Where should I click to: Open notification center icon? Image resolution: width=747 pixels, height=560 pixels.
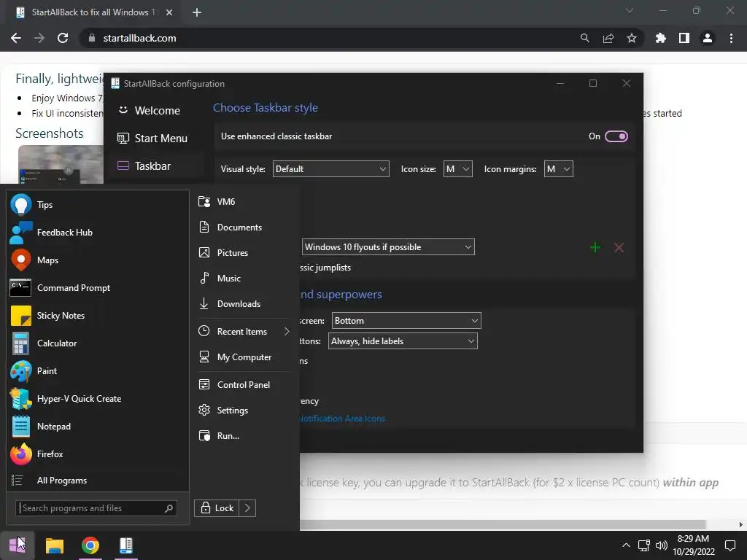pos(729,545)
